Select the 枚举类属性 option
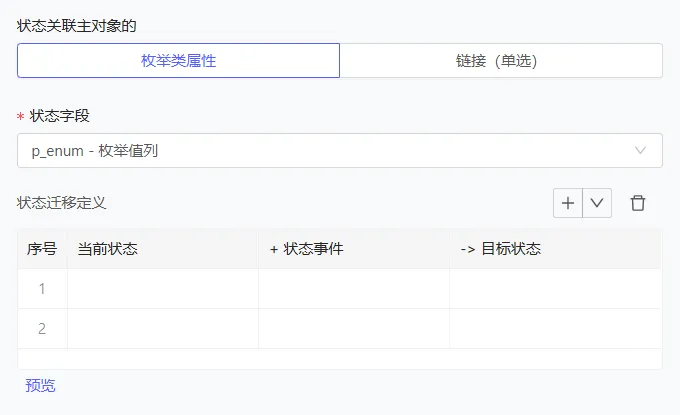The height and width of the screenshot is (415, 680). click(179, 61)
